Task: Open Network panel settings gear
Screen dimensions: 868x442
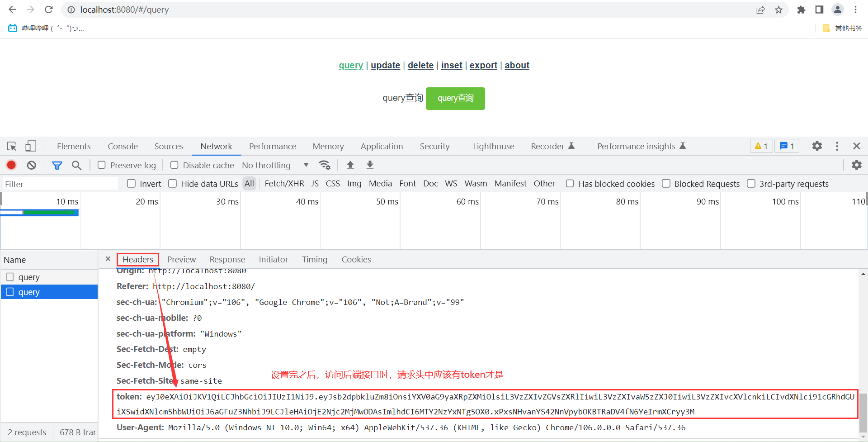Action: [x=857, y=165]
